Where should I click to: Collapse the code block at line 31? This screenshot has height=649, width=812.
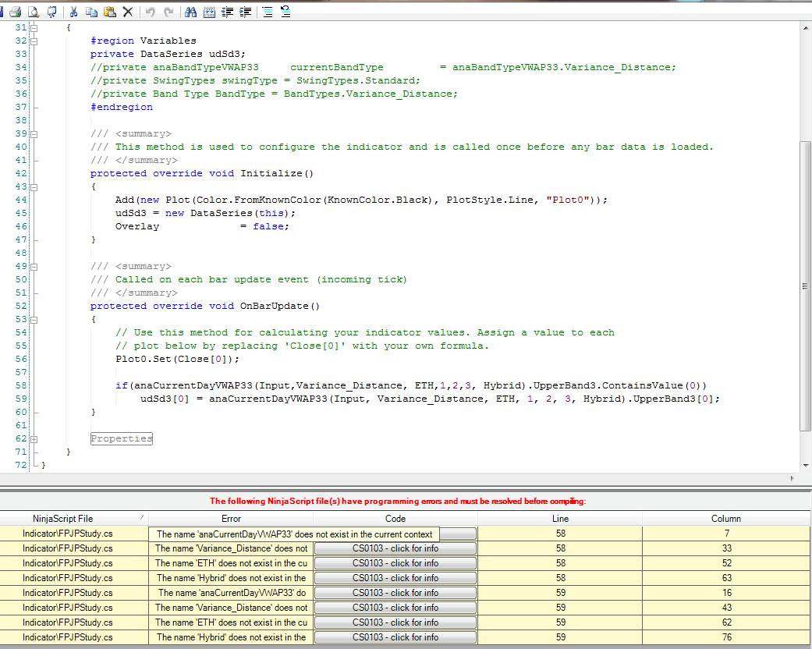pyautogui.click(x=34, y=28)
